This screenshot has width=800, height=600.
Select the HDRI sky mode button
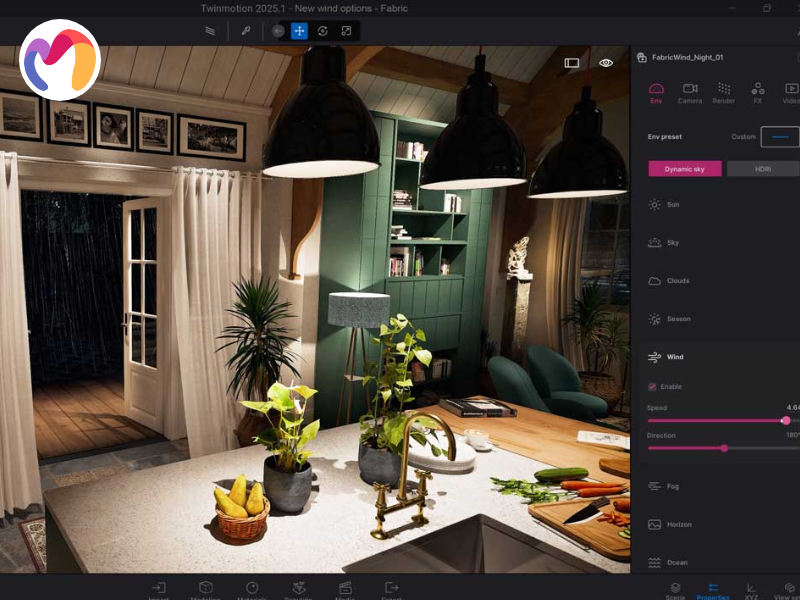[762, 169]
